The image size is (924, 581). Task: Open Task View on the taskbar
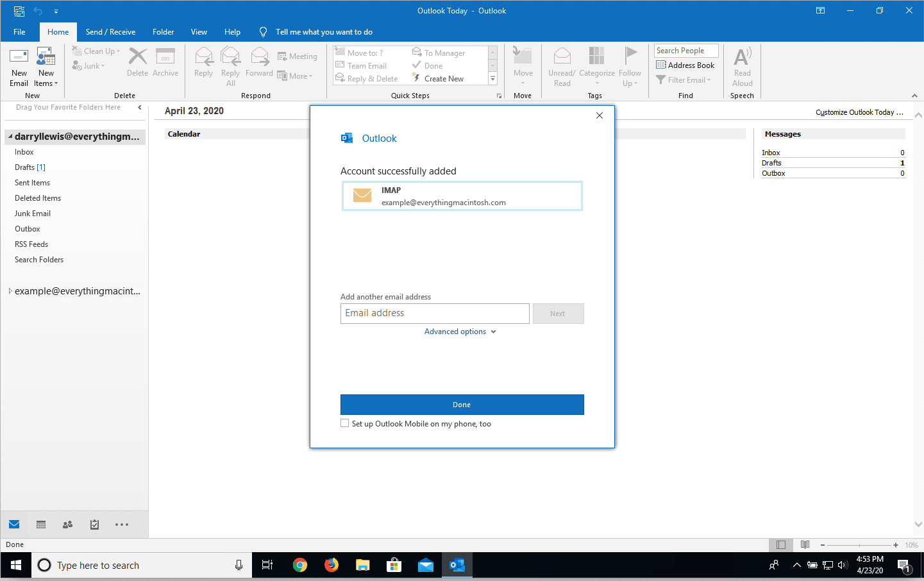click(267, 565)
